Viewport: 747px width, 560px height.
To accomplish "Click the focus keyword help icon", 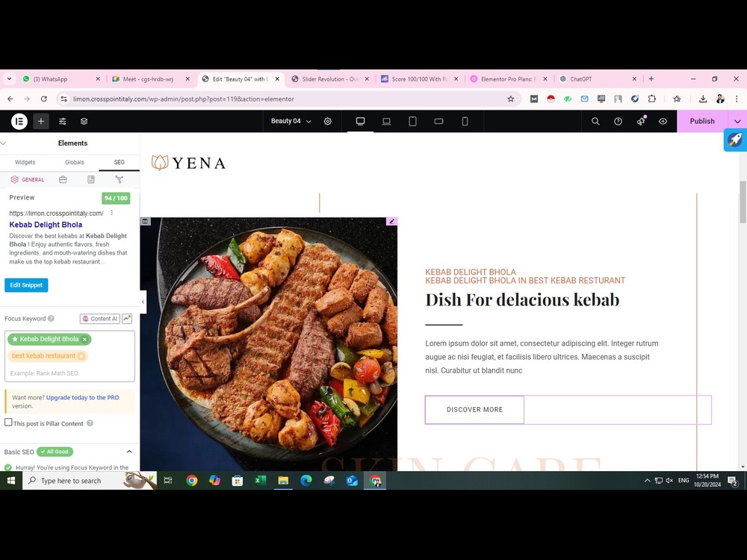I will (x=51, y=319).
